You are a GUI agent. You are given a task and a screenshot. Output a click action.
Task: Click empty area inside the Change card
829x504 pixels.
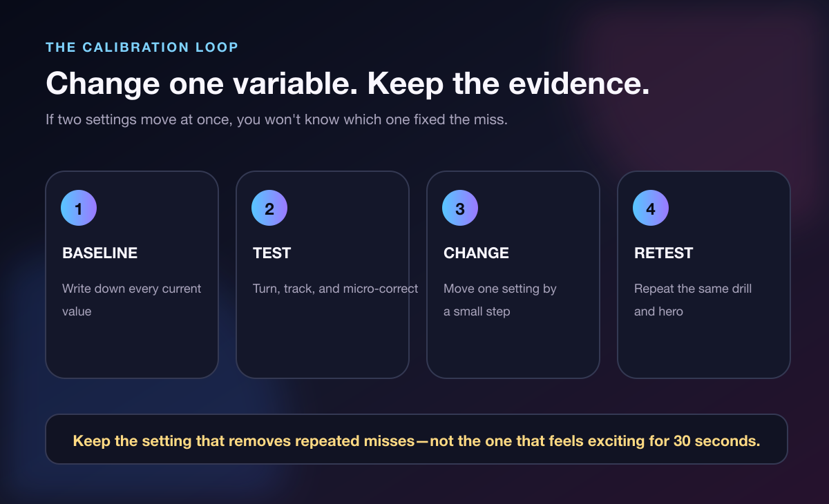tap(513, 349)
